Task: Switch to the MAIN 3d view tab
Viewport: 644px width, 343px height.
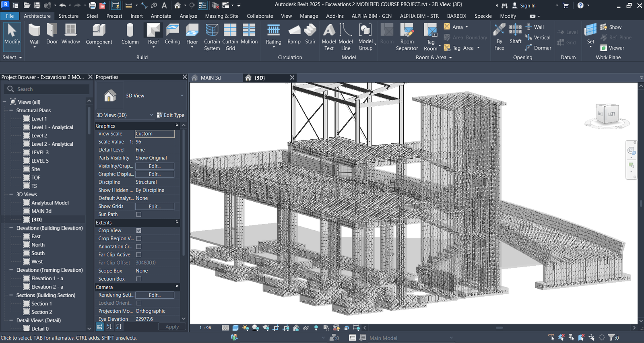Action: coord(211,78)
